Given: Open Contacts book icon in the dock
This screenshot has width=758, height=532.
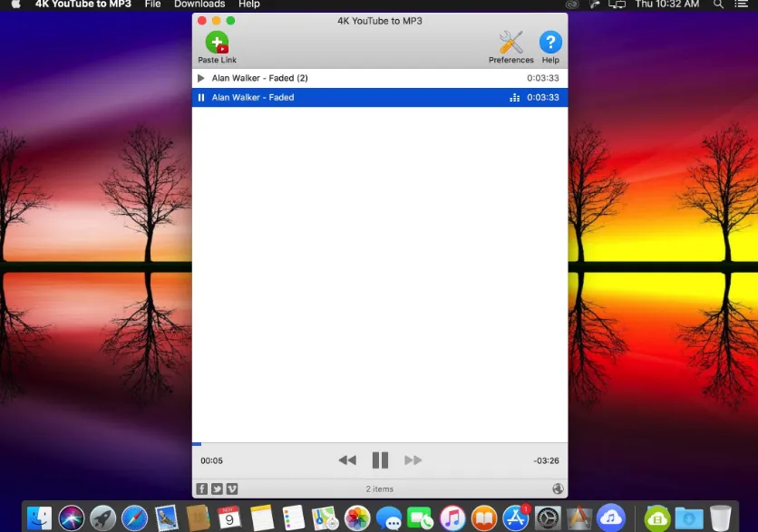Looking at the screenshot, I should coord(198,518).
